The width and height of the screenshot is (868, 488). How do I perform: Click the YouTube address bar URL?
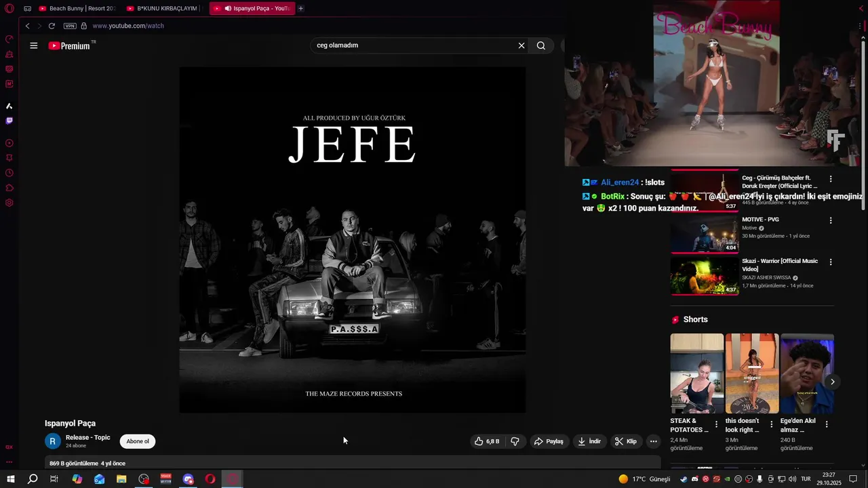click(128, 26)
